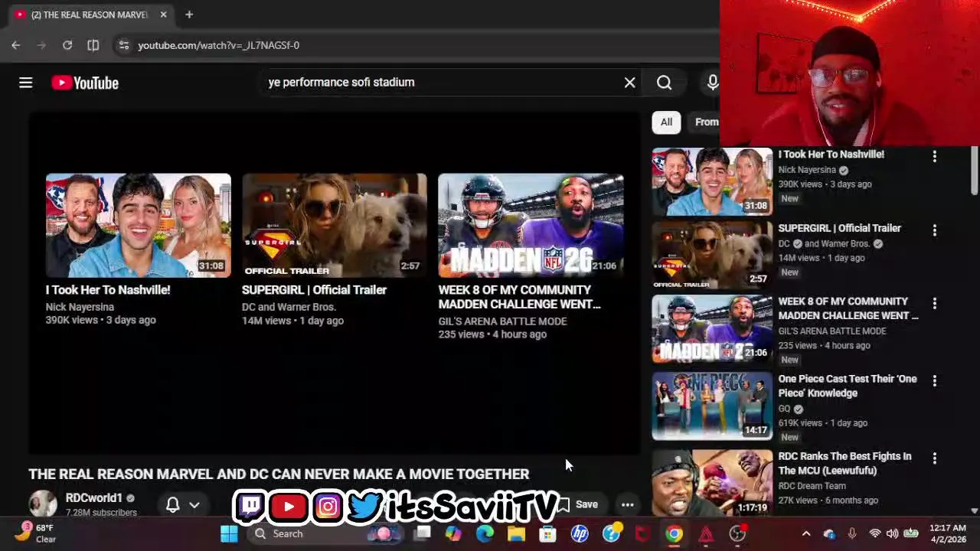
Task: Open Wi-Fi network settings in the tray
Action: [875, 533]
